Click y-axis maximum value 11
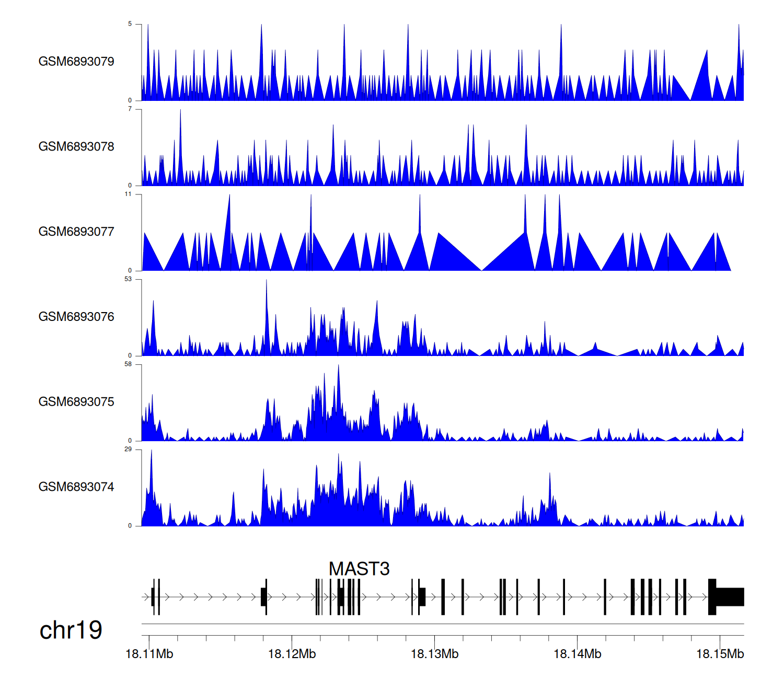Screen dimensions: 784x690 [x=128, y=194]
